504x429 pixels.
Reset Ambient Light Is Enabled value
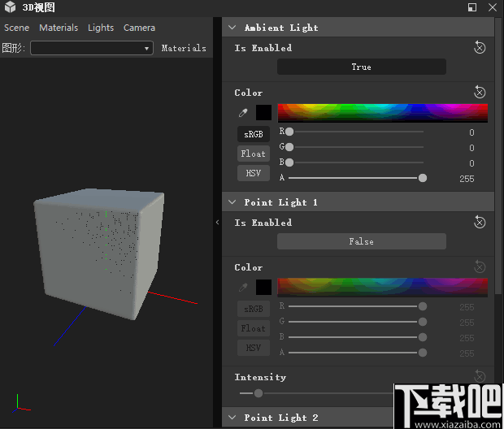[480, 48]
